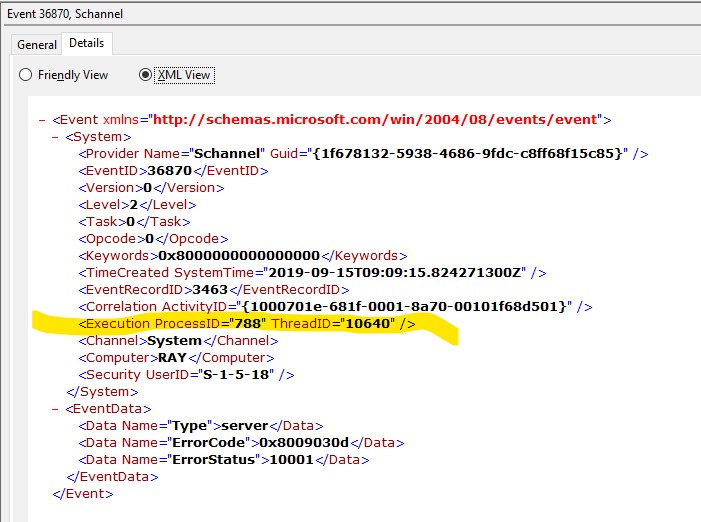Image resolution: width=701 pixels, height=522 pixels.
Task: Choose the Friendly View radio button
Action: pos(25,75)
